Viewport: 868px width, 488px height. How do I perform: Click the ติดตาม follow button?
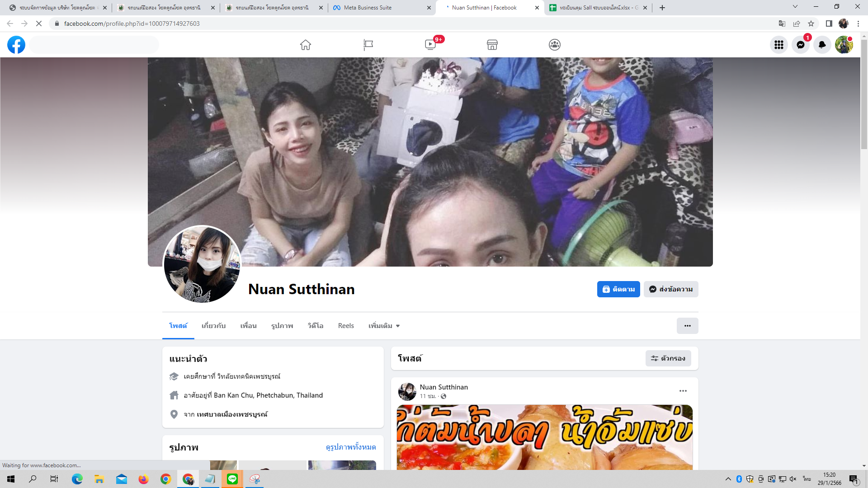pyautogui.click(x=618, y=289)
